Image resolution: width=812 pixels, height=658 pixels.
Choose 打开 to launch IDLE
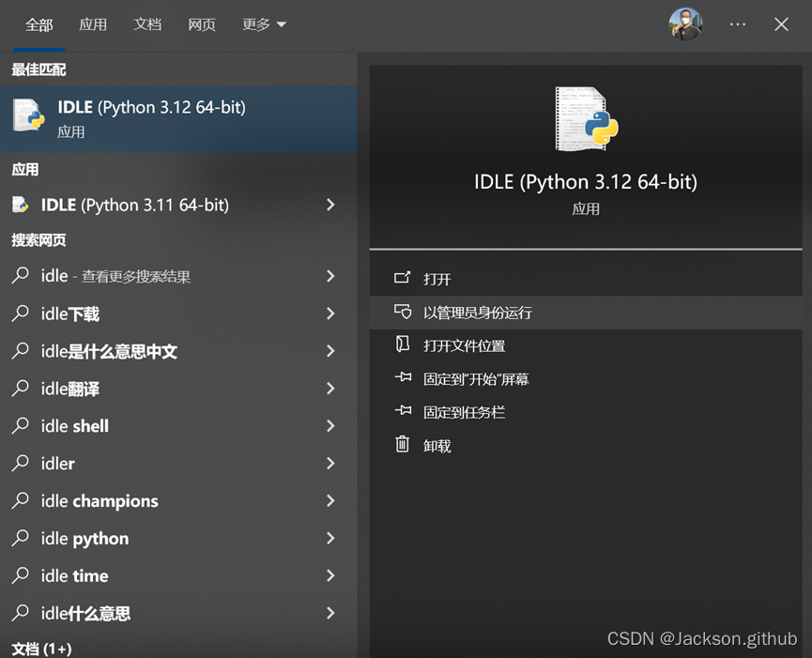(437, 279)
